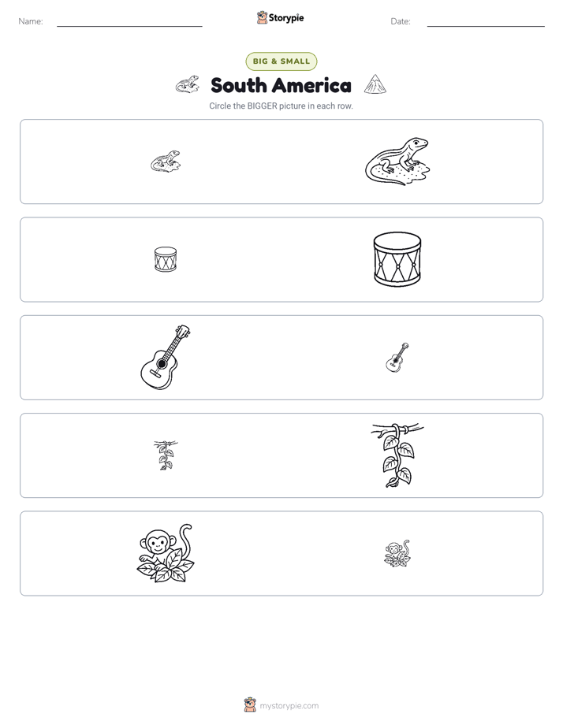Click the South America heading
The image size is (563, 728).
(281, 85)
